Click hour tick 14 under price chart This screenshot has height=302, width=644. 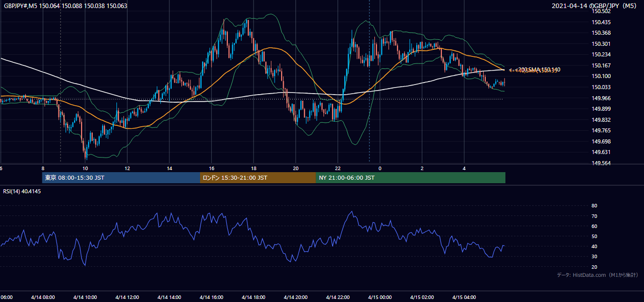click(170, 168)
